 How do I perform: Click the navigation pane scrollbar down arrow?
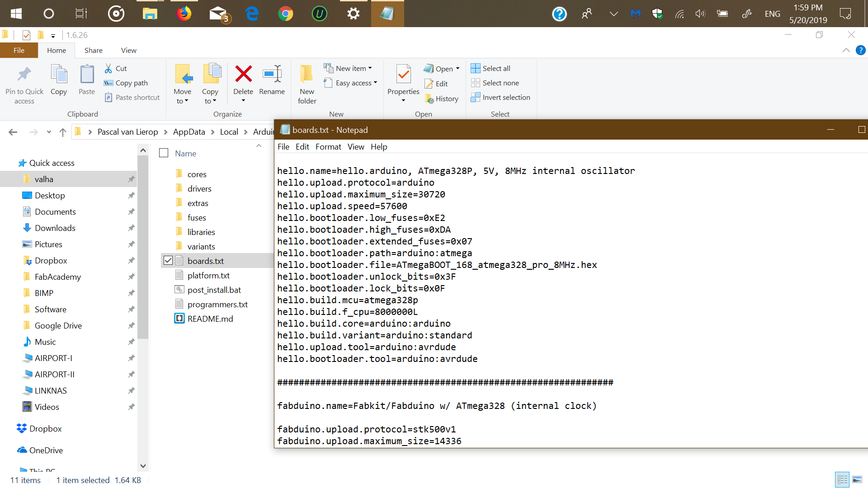click(x=143, y=465)
